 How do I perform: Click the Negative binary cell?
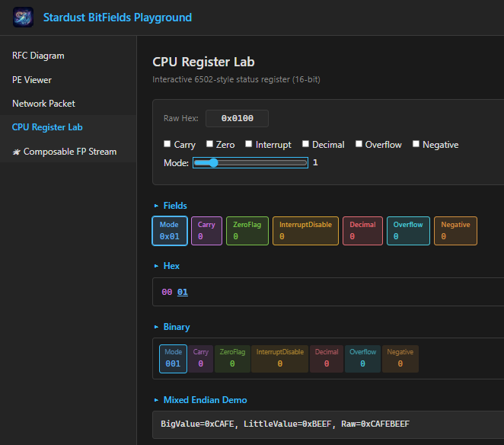400,359
